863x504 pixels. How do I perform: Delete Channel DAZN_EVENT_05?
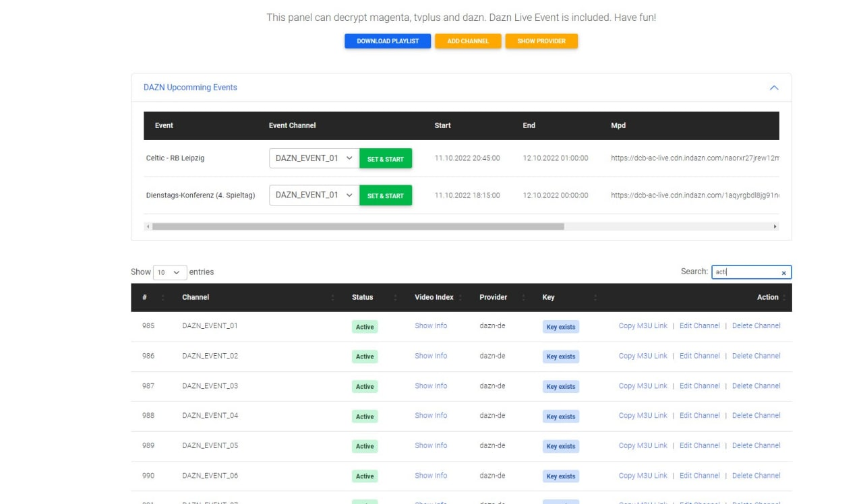click(756, 445)
